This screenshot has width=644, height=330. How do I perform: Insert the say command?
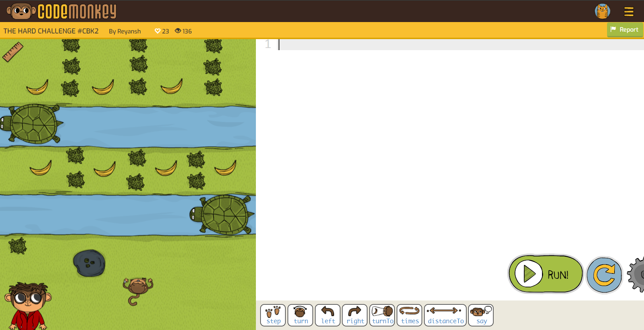pyautogui.click(x=481, y=315)
